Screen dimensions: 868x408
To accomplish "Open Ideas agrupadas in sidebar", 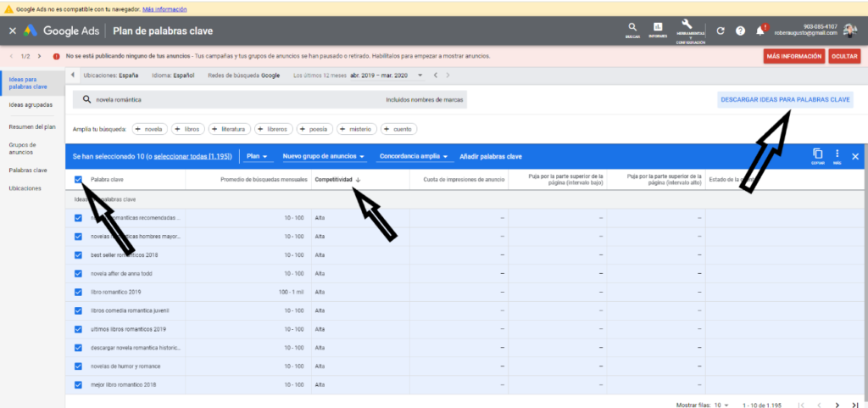I will pyautogui.click(x=31, y=104).
